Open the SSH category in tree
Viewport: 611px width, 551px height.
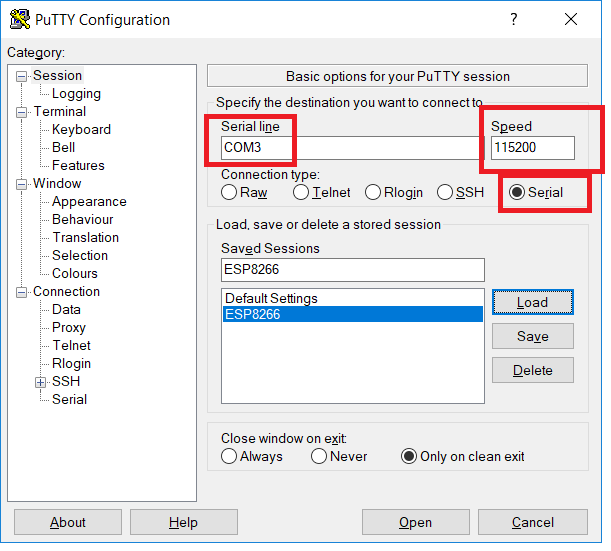point(66,381)
